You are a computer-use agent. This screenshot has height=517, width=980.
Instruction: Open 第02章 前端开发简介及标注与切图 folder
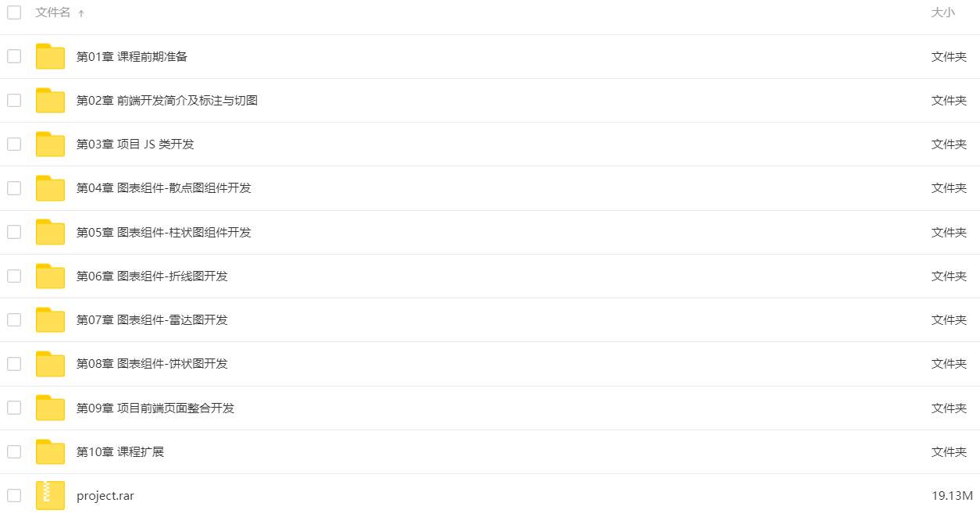(x=166, y=100)
